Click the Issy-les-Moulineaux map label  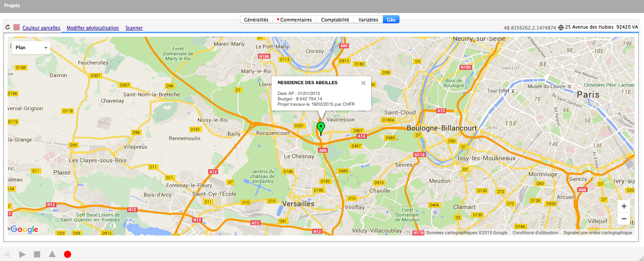pyautogui.click(x=487, y=158)
